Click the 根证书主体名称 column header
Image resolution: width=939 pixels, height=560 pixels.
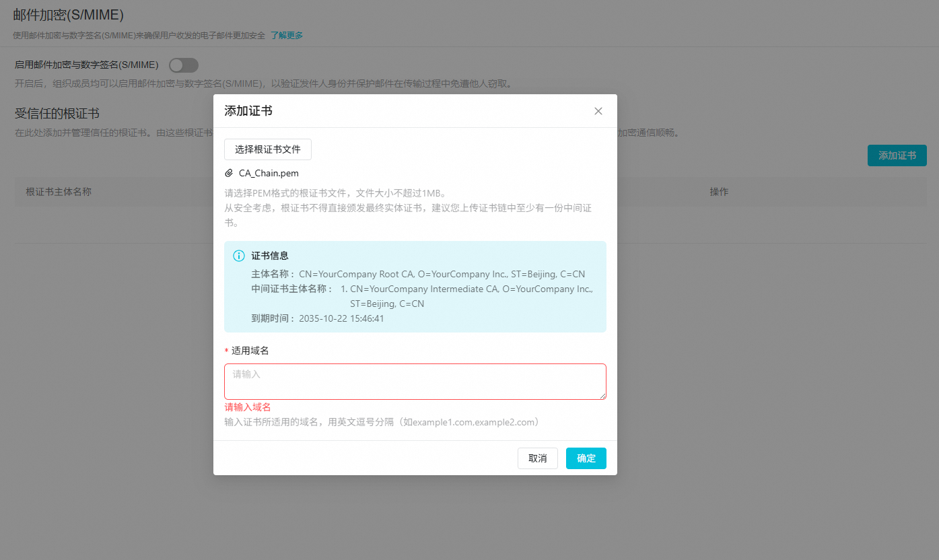59,192
